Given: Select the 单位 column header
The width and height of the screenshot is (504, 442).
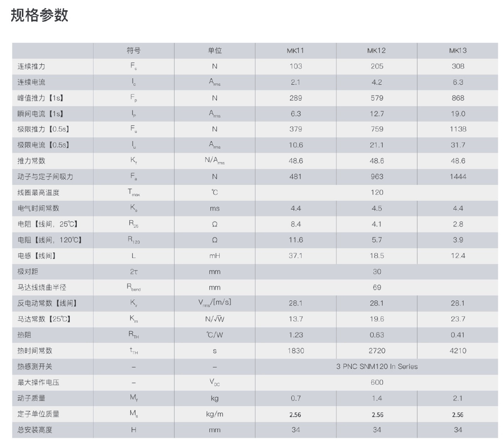Looking at the screenshot, I should click(215, 51).
